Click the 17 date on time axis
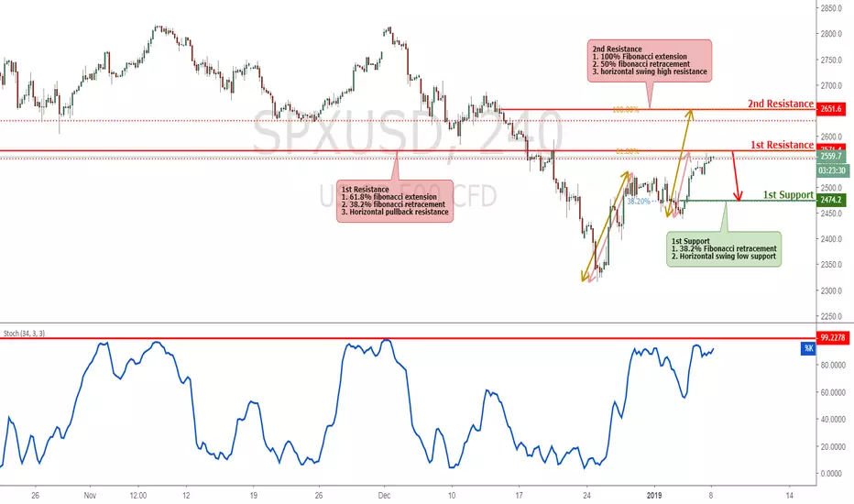Screen dimensions: 854x504 pyautogui.click(x=519, y=495)
